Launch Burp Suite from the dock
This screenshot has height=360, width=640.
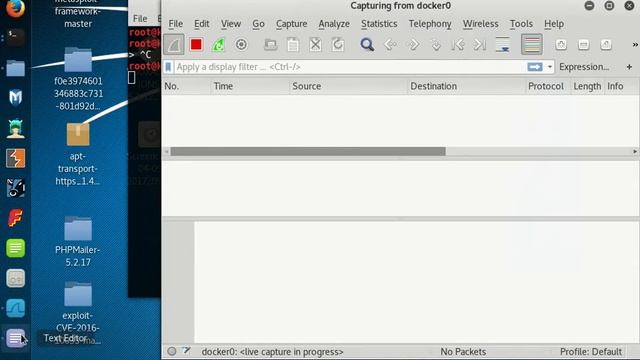16,158
